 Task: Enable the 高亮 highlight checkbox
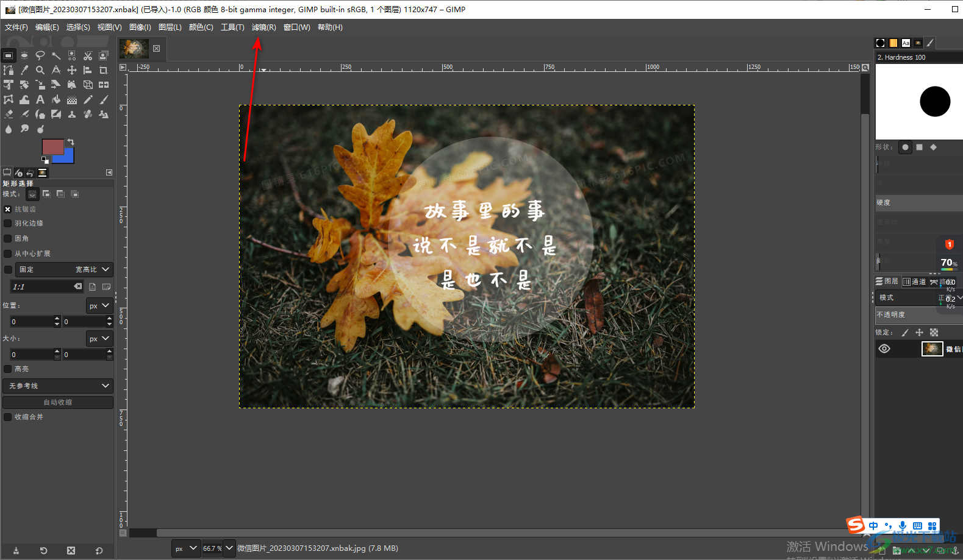8,369
